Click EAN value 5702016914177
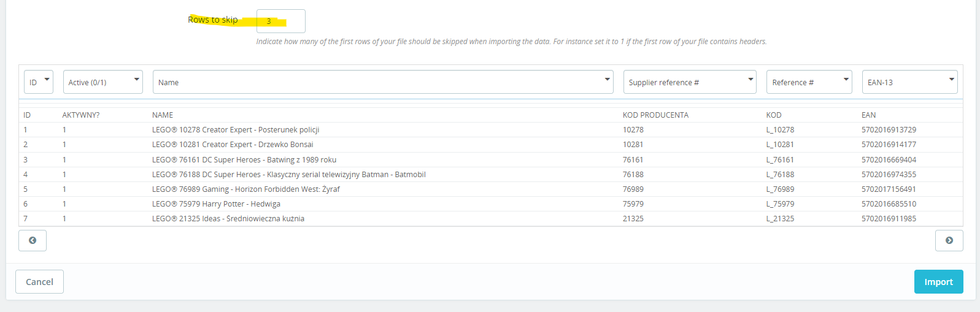 889,145
